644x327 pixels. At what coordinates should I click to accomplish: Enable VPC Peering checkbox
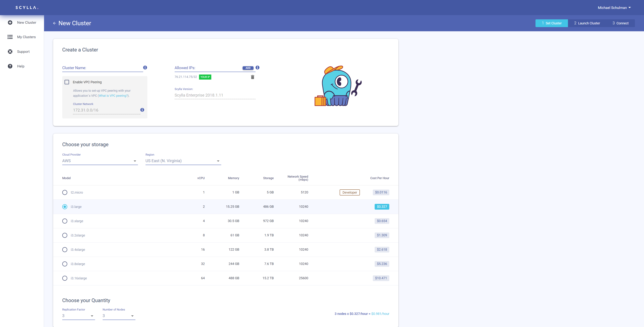[67, 82]
